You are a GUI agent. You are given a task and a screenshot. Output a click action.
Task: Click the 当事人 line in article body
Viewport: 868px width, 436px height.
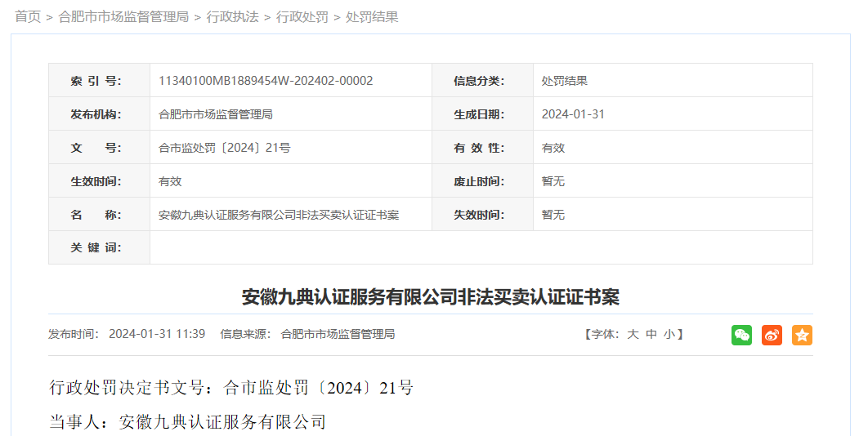188,421
